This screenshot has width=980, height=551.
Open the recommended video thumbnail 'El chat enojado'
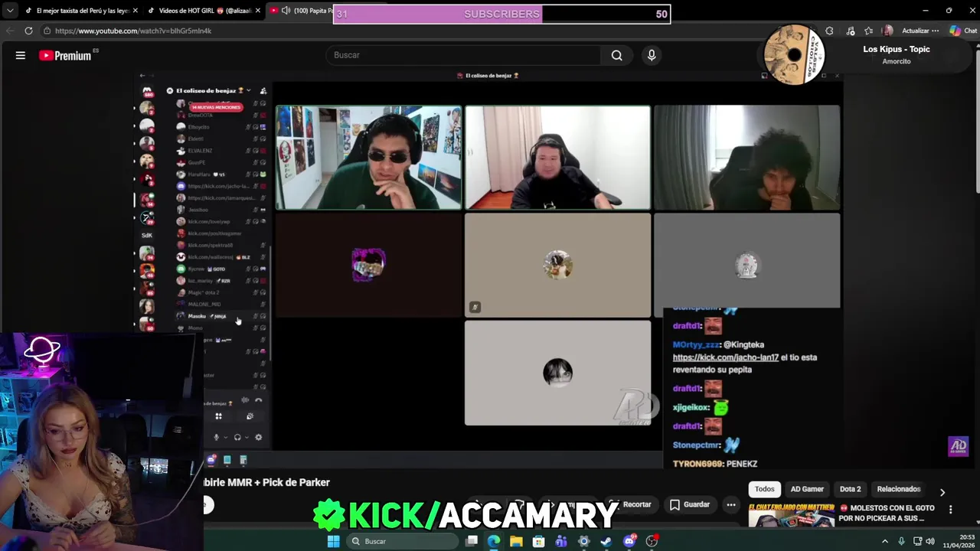point(792,515)
